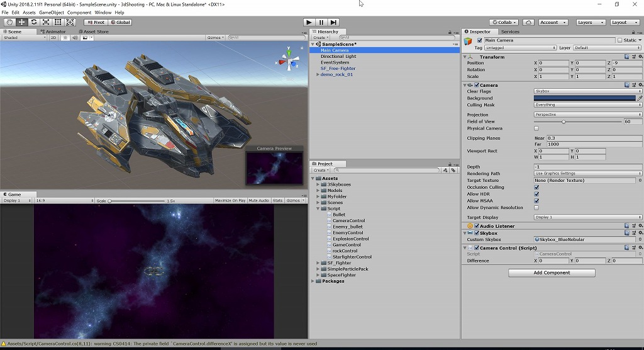The width and height of the screenshot is (644, 350).
Task: Toggle scene lighting icon
Action: coord(65,37)
